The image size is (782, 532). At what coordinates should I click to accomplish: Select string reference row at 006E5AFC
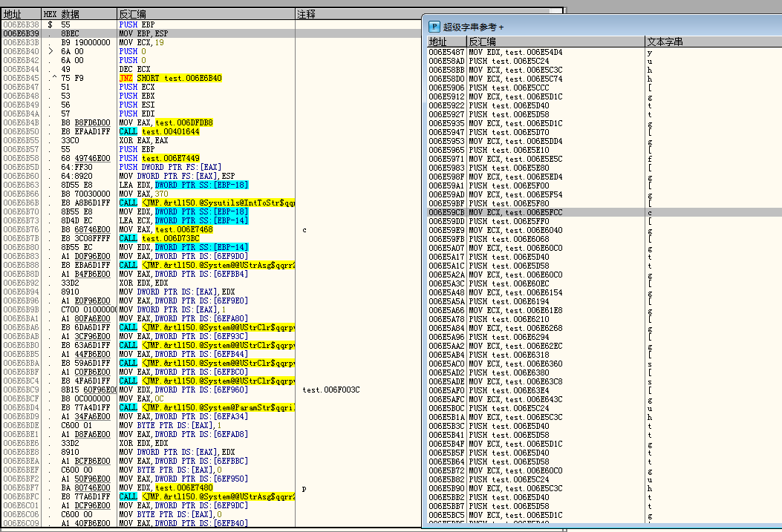(x=520, y=399)
